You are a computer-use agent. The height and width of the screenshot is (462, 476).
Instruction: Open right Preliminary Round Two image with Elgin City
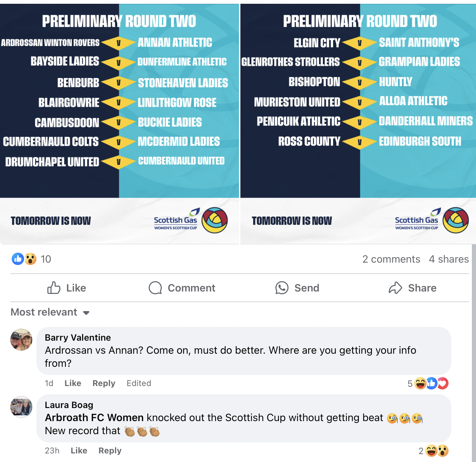click(358, 124)
